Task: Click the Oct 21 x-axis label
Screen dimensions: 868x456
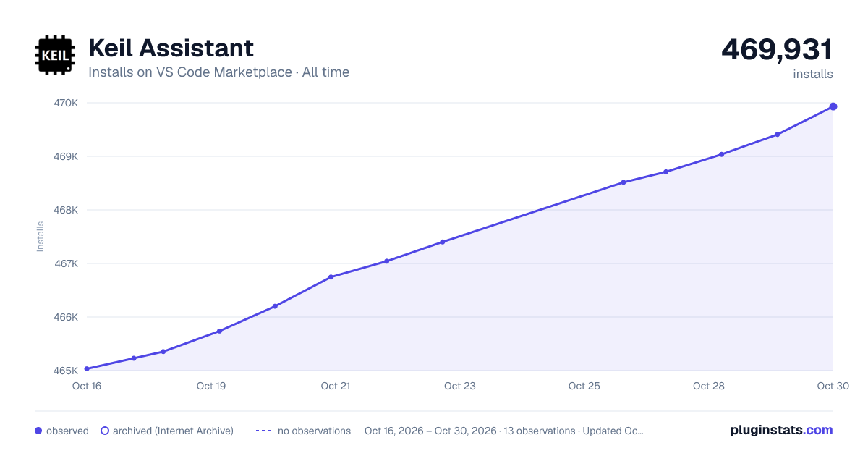Action: [x=336, y=386]
